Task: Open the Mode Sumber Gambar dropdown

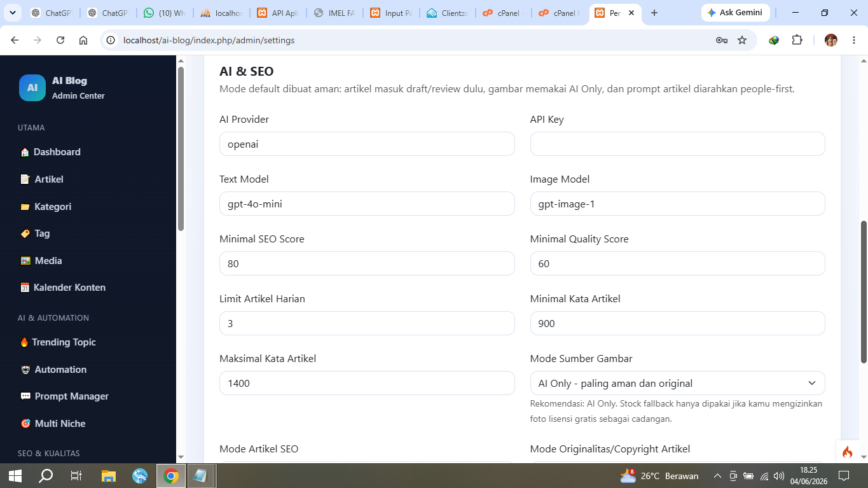Action: (677, 383)
